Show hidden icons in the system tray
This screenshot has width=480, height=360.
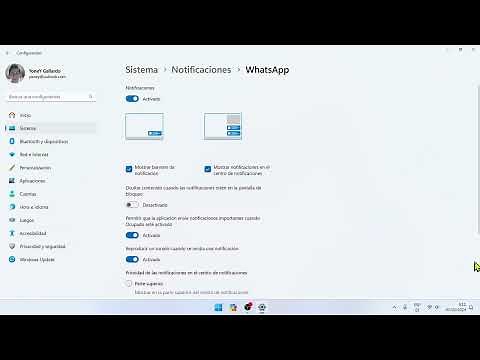394,307
